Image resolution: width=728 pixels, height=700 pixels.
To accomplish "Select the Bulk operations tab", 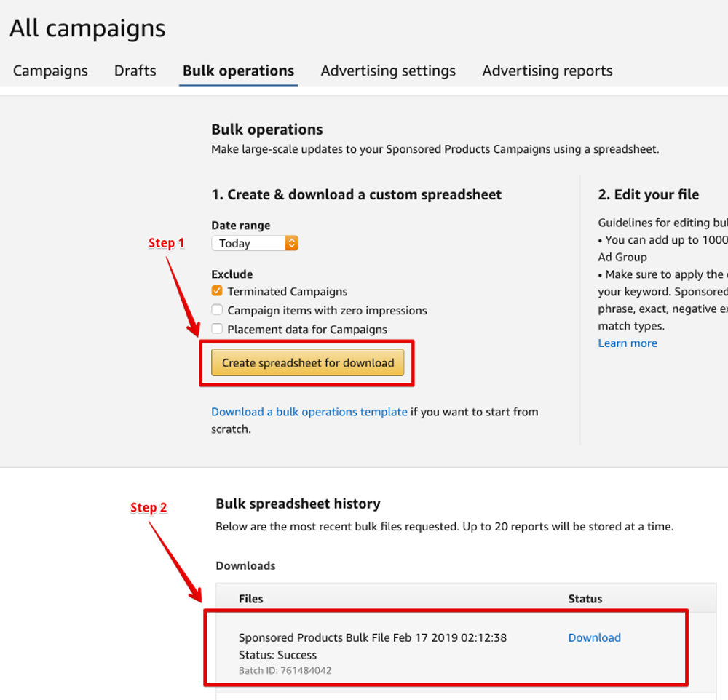I will (x=238, y=71).
